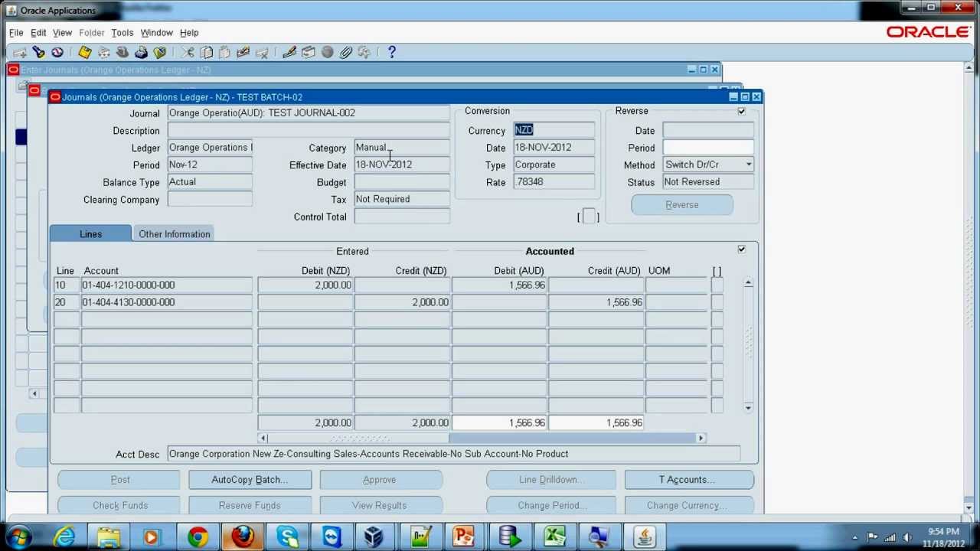The width and height of the screenshot is (980, 551).
Task: Open PowerPoint from the taskbar
Action: click(x=465, y=536)
